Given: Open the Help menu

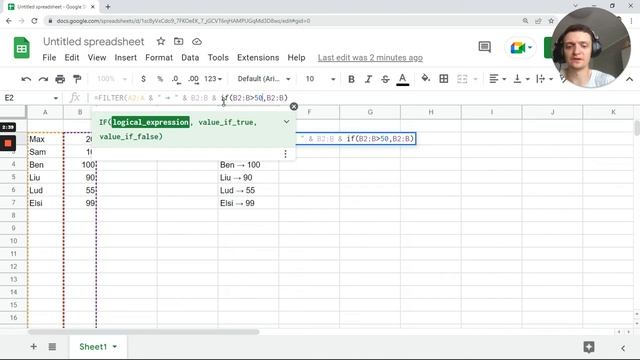Looking at the screenshot, I should tap(296, 58).
